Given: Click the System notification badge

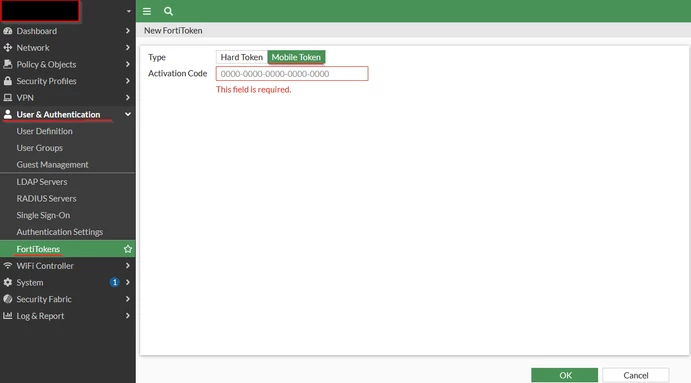Looking at the screenshot, I should pos(115,282).
